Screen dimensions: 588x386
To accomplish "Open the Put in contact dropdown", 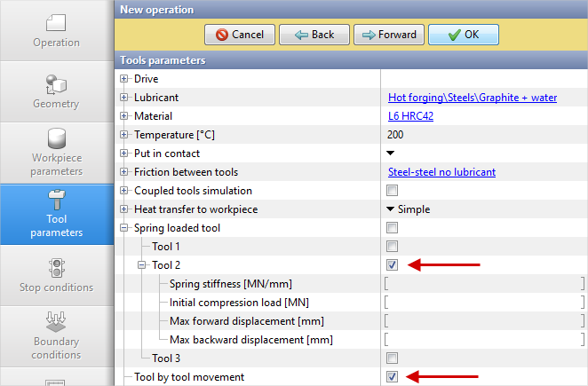I will tap(391, 154).
